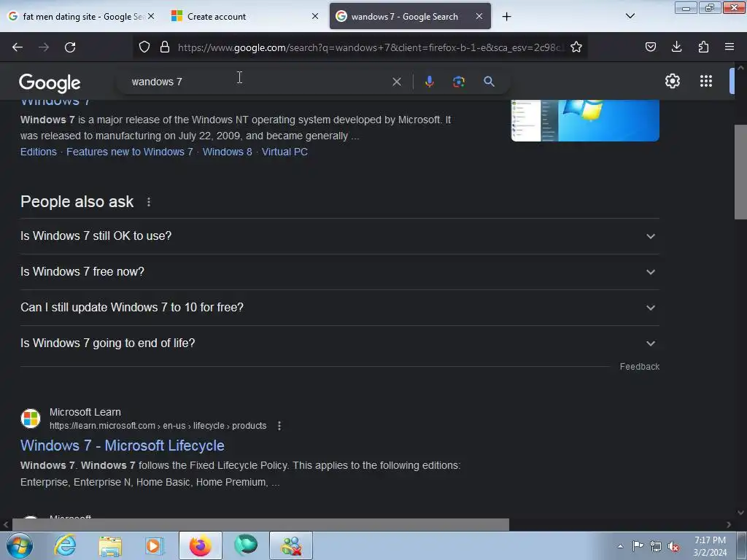This screenshot has height=560, width=747.
Task: Open the Action Center flag
Action: click(638, 546)
